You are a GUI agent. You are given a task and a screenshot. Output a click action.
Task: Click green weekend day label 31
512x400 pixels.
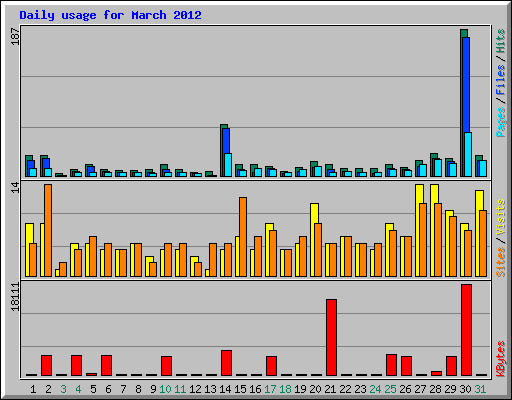[480, 389]
